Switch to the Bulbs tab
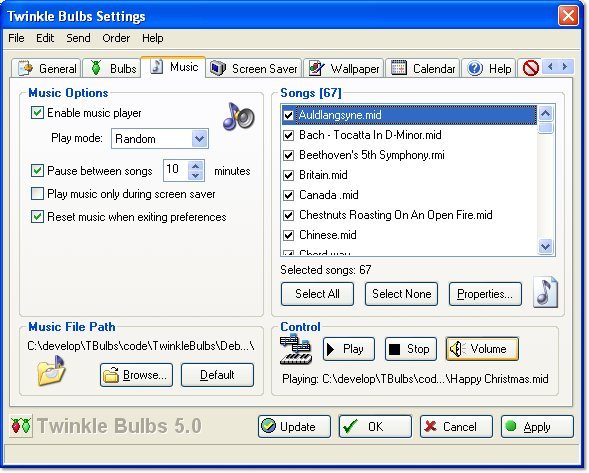 coord(112,68)
